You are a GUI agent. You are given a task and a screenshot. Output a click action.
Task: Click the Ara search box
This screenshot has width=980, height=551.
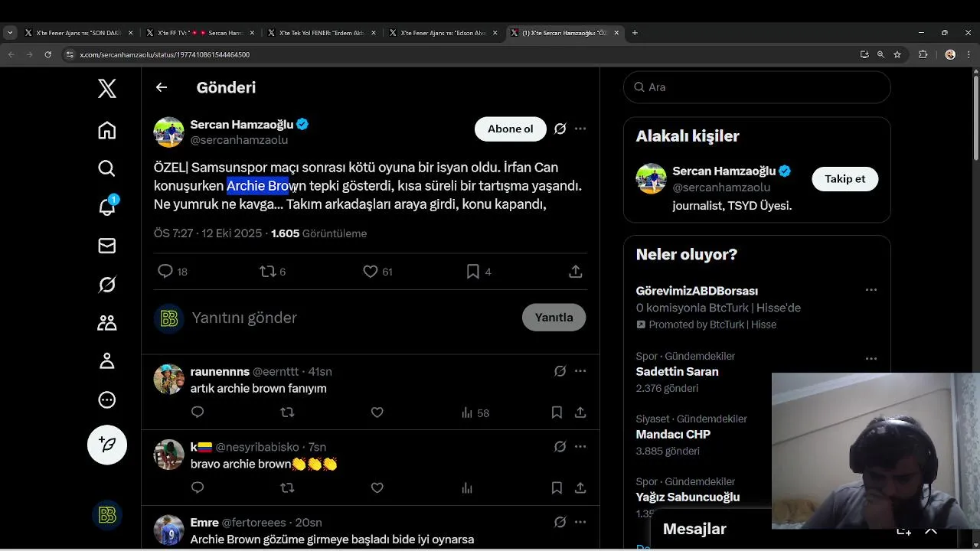[x=756, y=87]
